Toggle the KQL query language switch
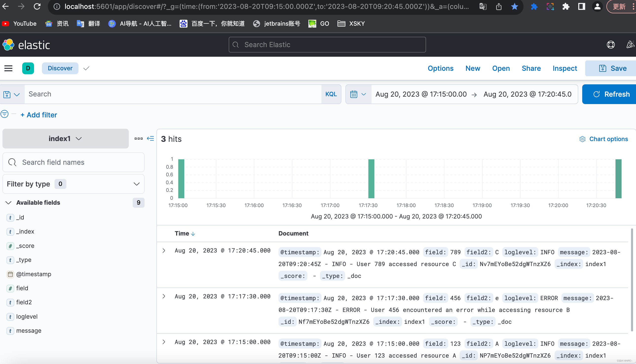Screen dimensions: 636x364 click(331, 94)
